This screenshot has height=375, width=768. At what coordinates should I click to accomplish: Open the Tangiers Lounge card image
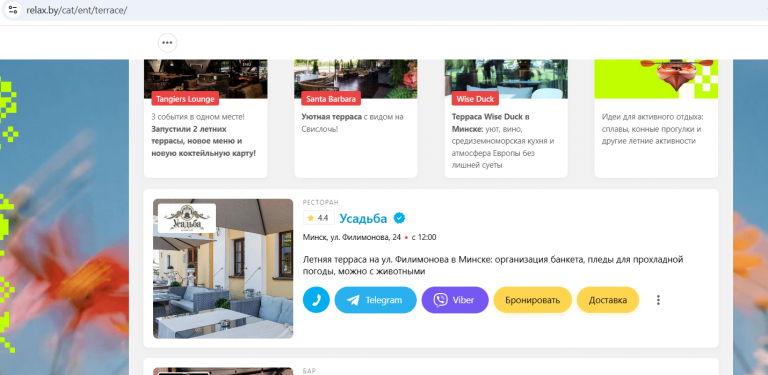206,78
